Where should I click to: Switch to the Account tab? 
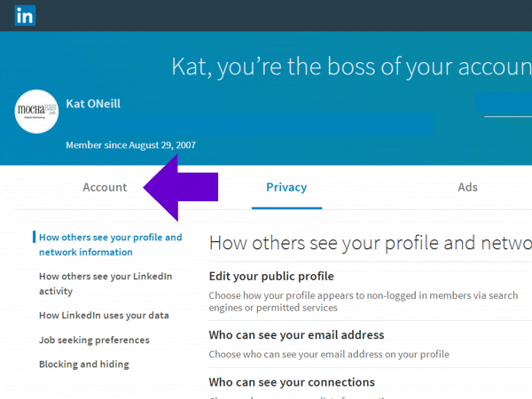[x=105, y=187]
